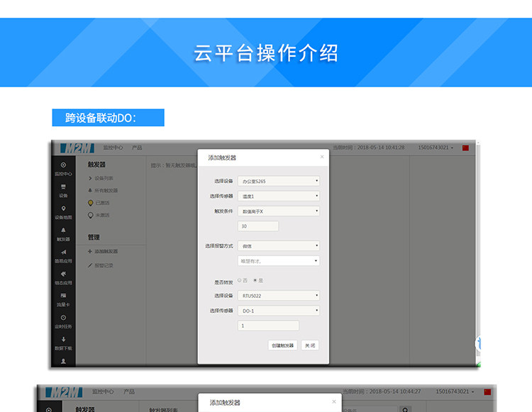Image resolution: width=532 pixels, height=412 pixels.
Task: Open 监控中心 icon in the black sidebar
Action: coord(63,165)
